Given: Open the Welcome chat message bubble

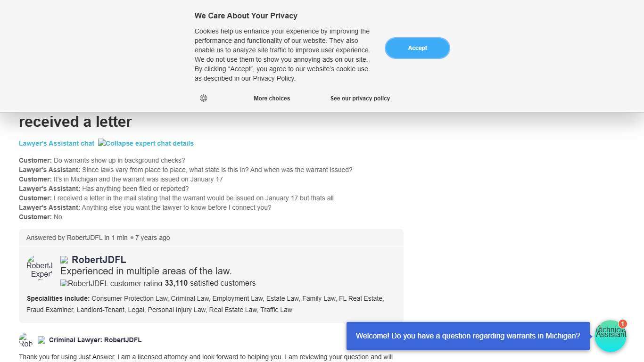Looking at the screenshot, I should [468, 336].
